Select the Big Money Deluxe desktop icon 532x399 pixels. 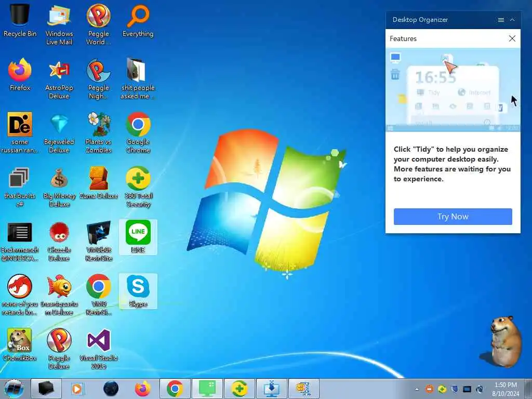(59, 187)
